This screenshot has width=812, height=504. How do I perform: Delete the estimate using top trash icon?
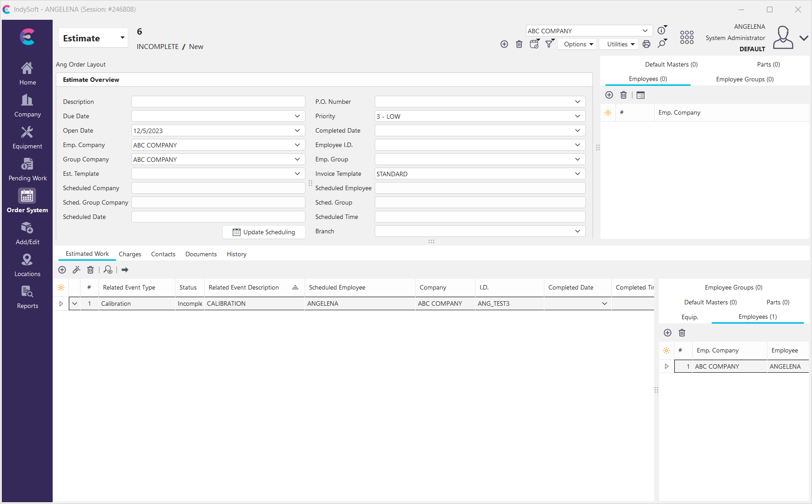coord(519,44)
